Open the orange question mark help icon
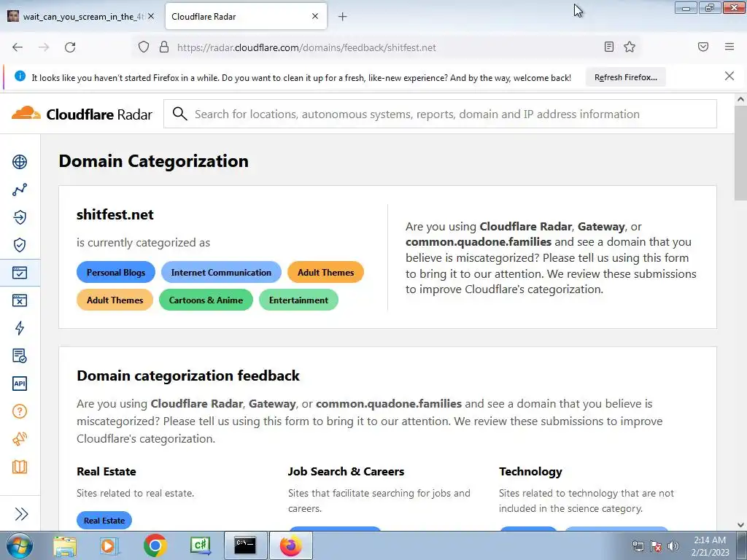The height and width of the screenshot is (560, 747). [x=20, y=411]
